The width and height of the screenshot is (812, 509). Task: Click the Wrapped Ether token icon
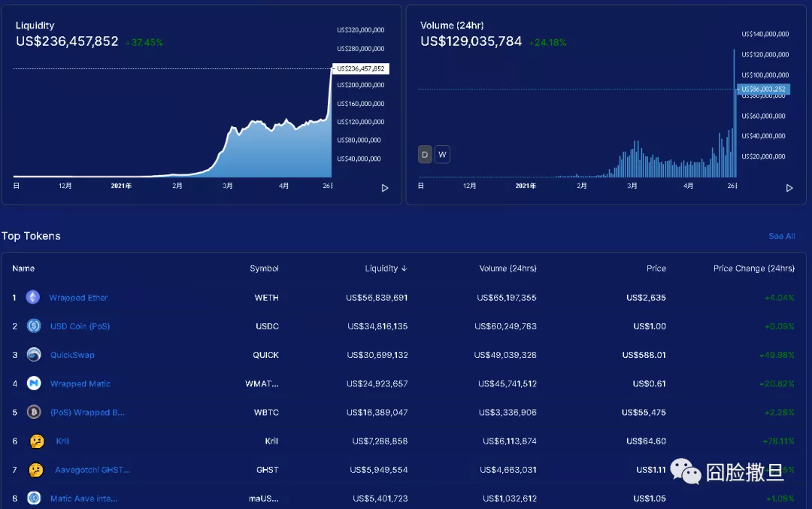pyautogui.click(x=33, y=297)
